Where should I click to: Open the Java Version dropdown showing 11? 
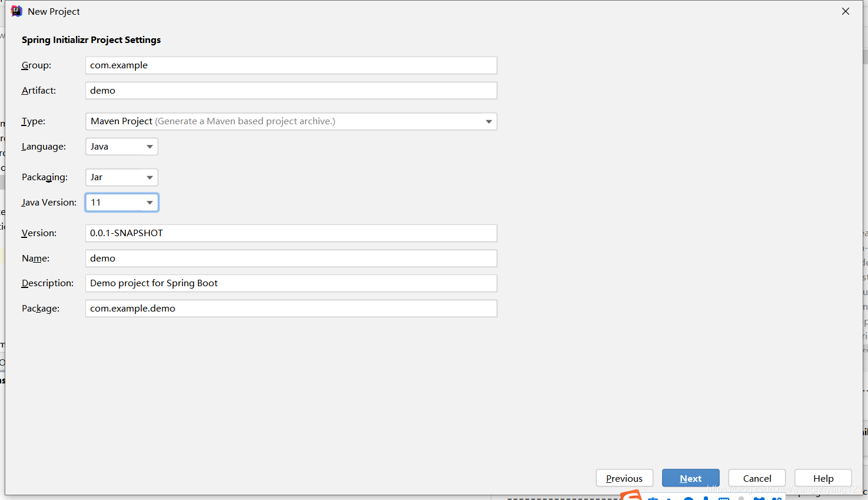[122, 203]
